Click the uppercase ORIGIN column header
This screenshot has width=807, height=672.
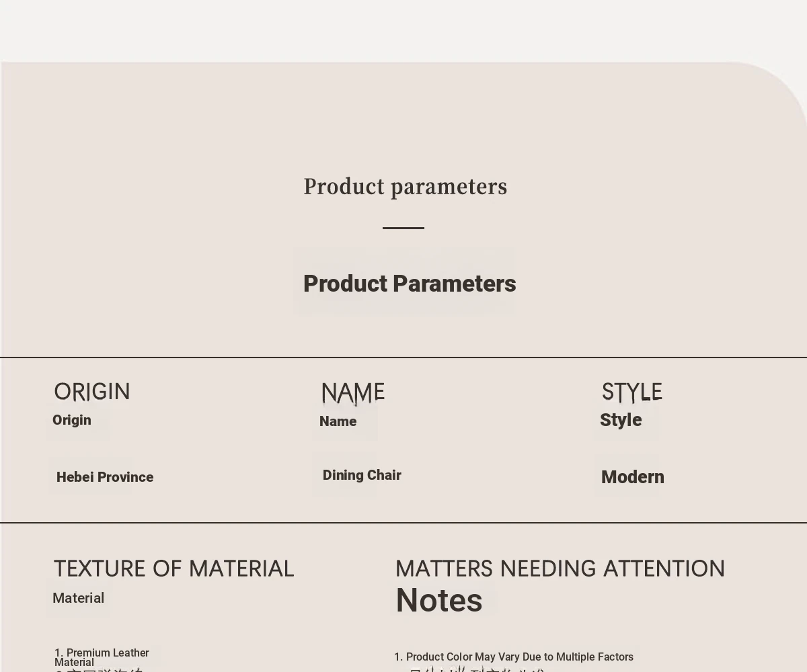pos(91,391)
